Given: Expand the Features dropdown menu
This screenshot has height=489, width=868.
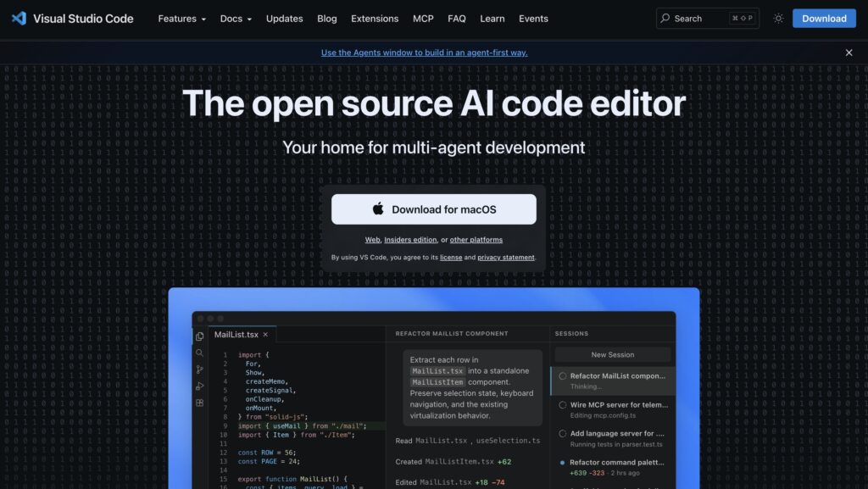Looking at the screenshot, I should tap(182, 19).
